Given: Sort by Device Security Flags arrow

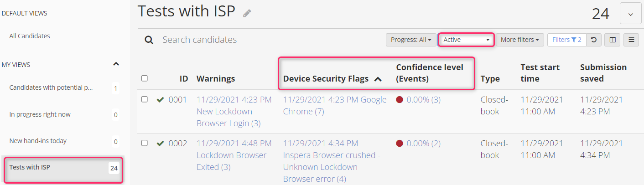Looking at the screenshot, I should coord(378,79).
